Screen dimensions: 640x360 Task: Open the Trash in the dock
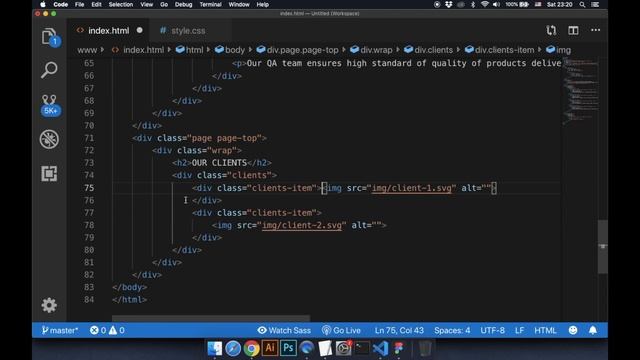pos(425,348)
